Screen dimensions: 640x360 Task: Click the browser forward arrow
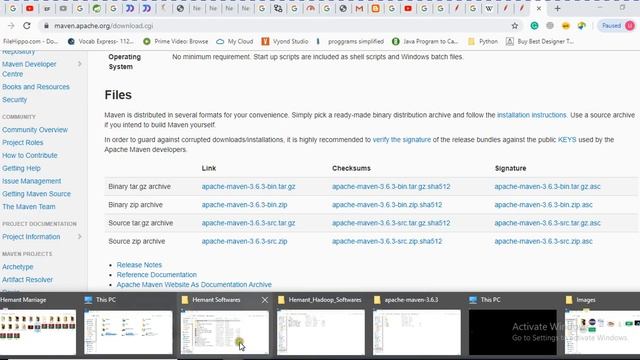click(x=11, y=26)
